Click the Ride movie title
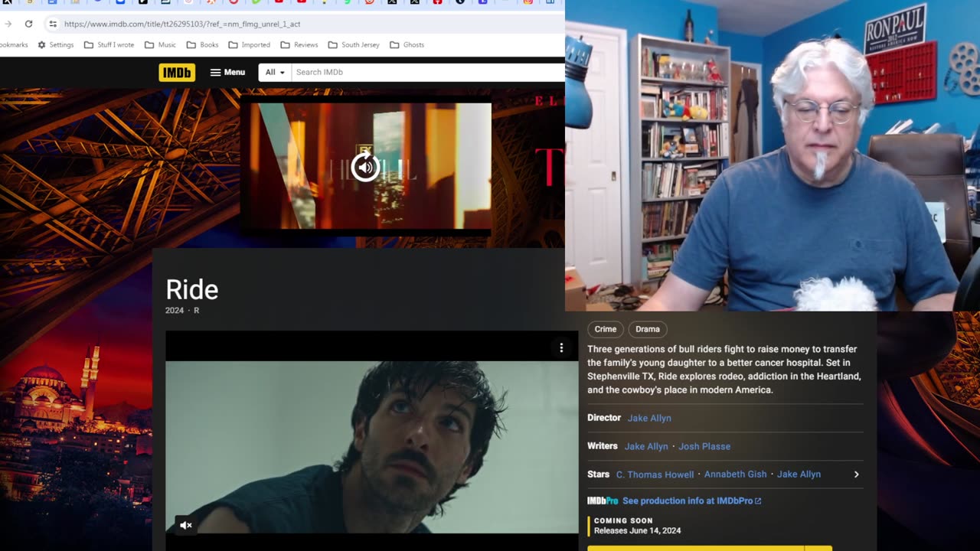The image size is (980, 551). tap(192, 289)
